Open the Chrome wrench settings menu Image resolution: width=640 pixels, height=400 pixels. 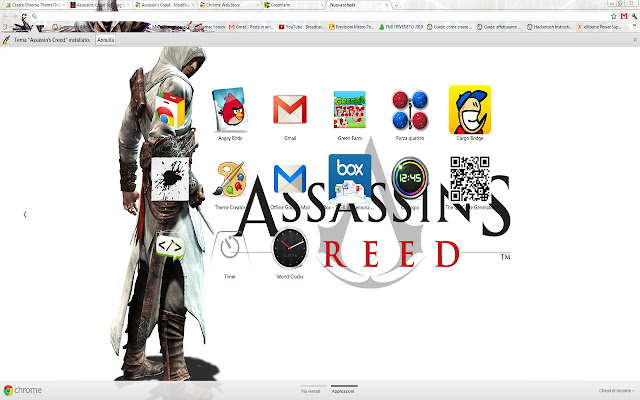coord(634,16)
